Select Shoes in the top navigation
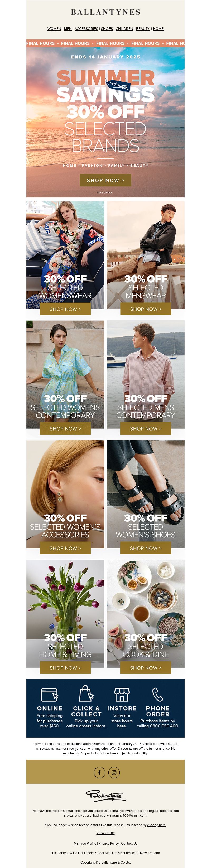 click(107, 29)
